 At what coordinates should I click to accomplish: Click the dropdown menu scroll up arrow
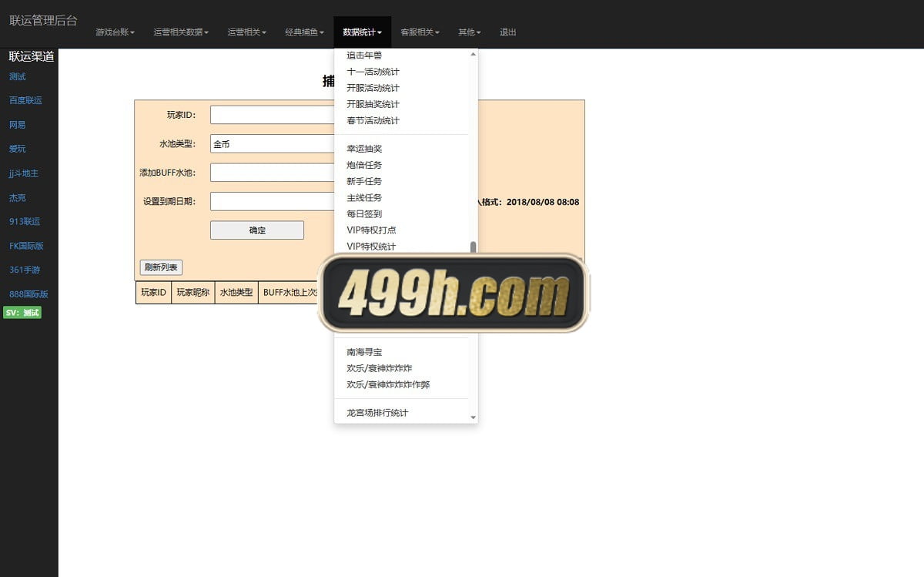tap(473, 54)
